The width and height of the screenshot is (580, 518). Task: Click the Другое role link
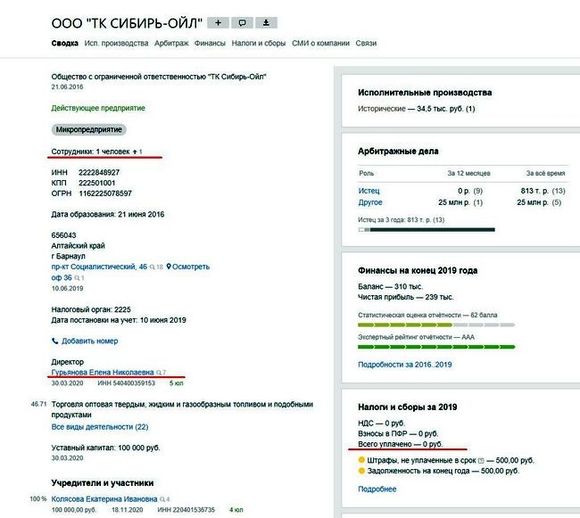[370, 202]
